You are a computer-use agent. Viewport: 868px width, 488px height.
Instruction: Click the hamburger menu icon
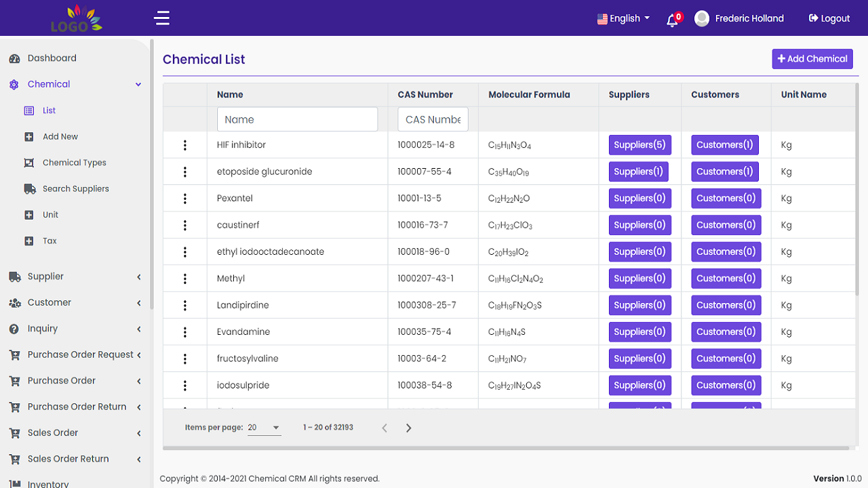(161, 18)
